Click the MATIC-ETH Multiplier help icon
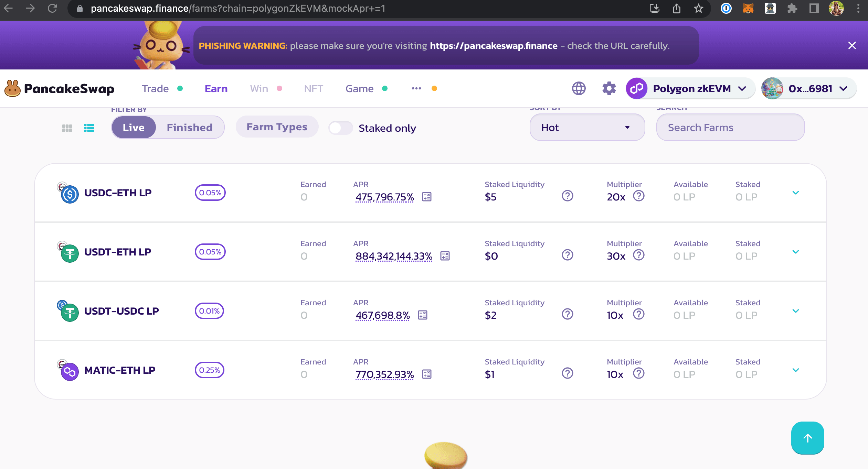Image resolution: width=868 pixels, height=469 pixels. 639,373
